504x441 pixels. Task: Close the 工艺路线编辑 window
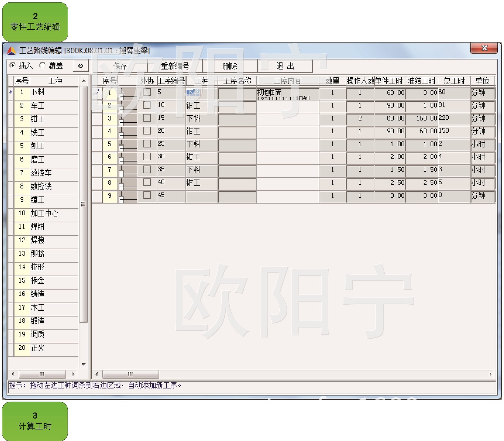[484, 48]
